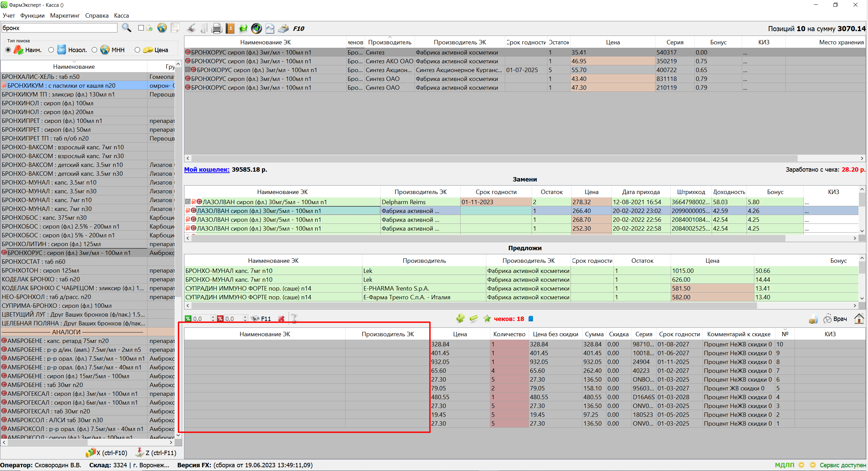Click the бронх search input field

coord(59,28)
